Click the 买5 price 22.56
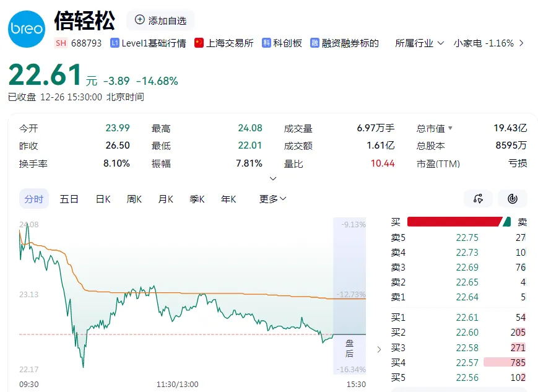 point(467,378)
